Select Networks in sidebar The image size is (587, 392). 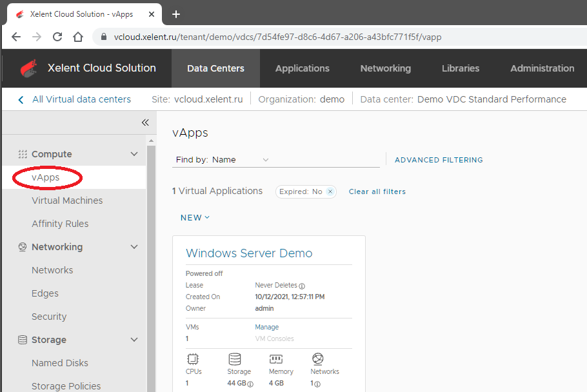52,270
